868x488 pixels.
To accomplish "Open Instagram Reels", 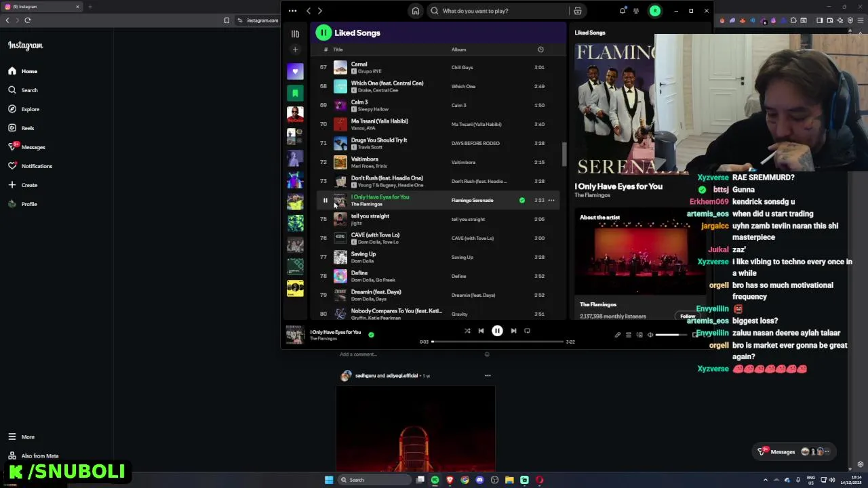I will [21, 128].
